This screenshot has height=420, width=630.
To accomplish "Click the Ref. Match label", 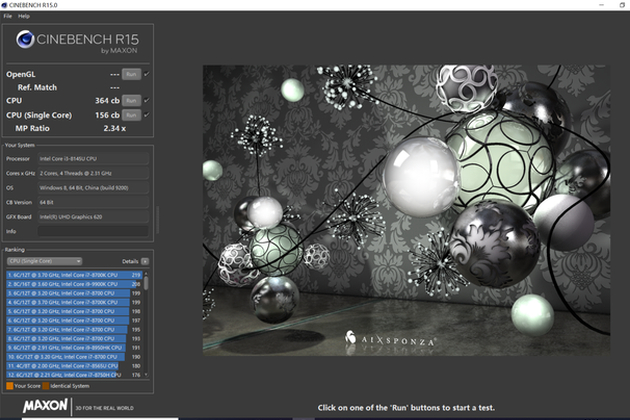I will 37,88.
